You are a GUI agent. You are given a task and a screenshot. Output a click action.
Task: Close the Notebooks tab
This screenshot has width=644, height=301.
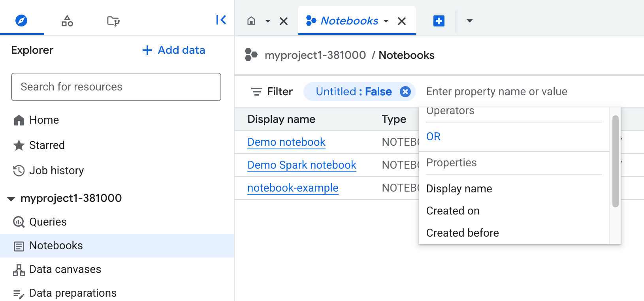[402, 21]
